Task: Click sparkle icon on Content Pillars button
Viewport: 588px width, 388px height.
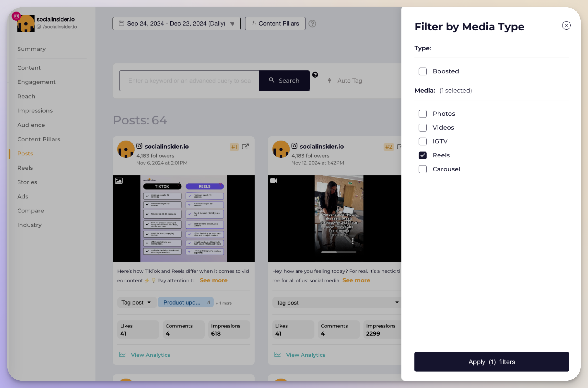Action: (x=254, y=23)
